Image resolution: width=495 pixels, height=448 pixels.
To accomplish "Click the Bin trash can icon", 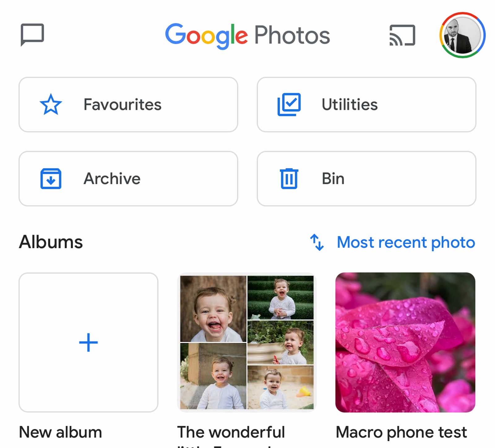I will pos(289,179).
